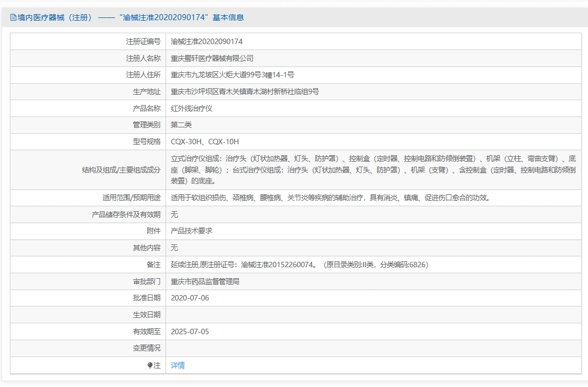Viewport: 588px width, 387px height.
Task: Click product name 红外线治疗仪
Action: [x=192, y=109]
